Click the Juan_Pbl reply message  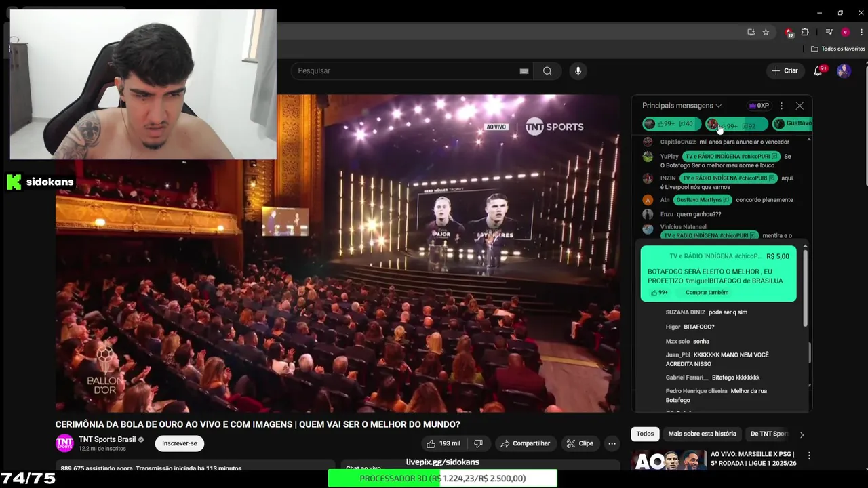717,359
